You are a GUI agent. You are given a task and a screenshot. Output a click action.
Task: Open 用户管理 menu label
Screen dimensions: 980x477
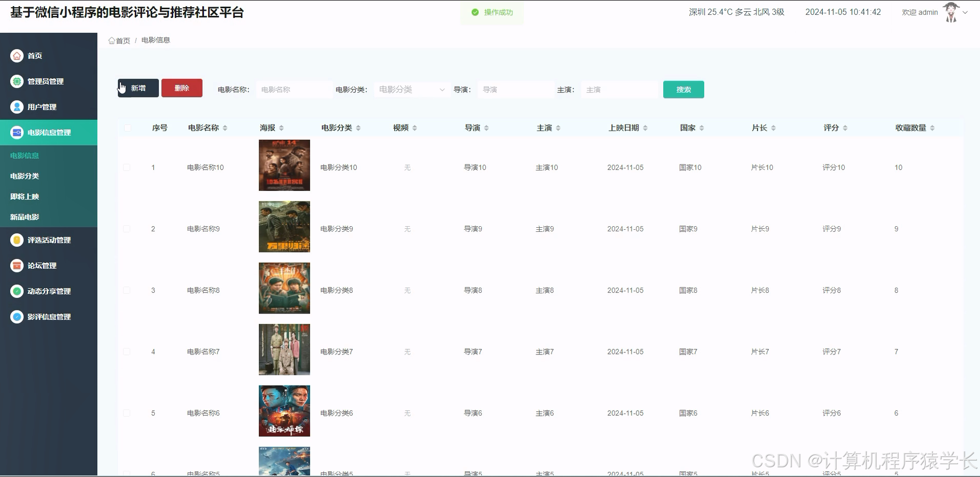tap(42, 107)
